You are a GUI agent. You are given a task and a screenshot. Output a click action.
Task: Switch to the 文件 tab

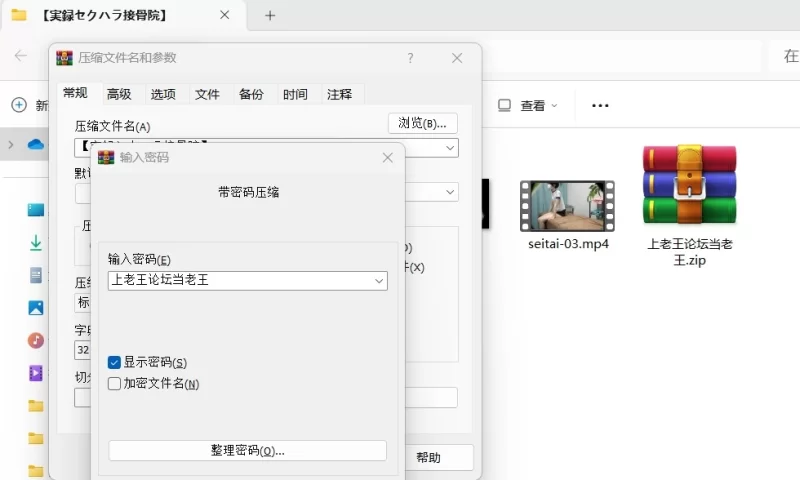[207, 94]
